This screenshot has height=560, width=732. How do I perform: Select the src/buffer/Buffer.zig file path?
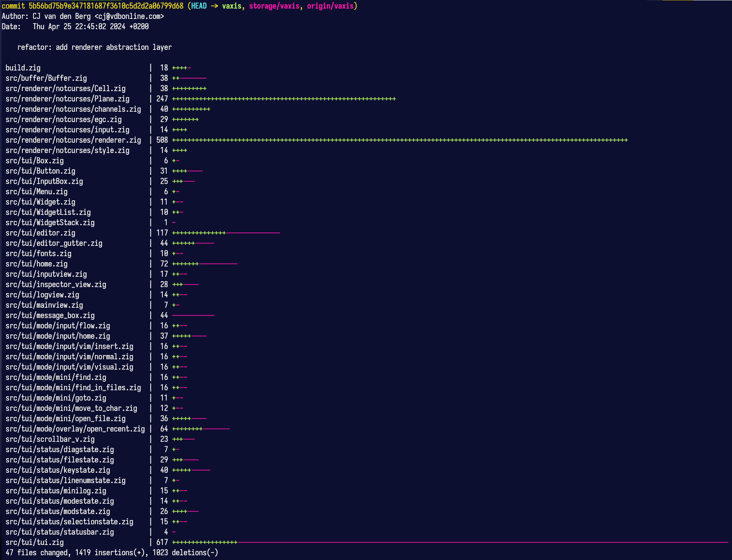46,78
